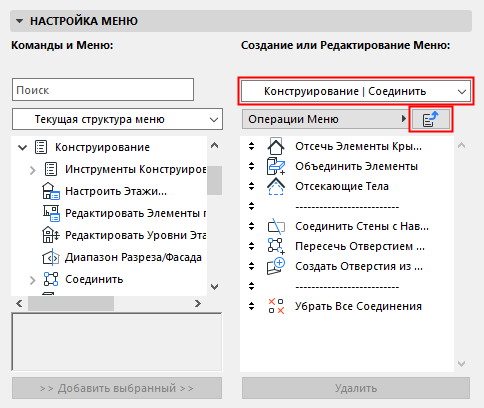This screenshot has width=484, height=408.
Task: Click the right list scroll up arrow
Action: 462,145
